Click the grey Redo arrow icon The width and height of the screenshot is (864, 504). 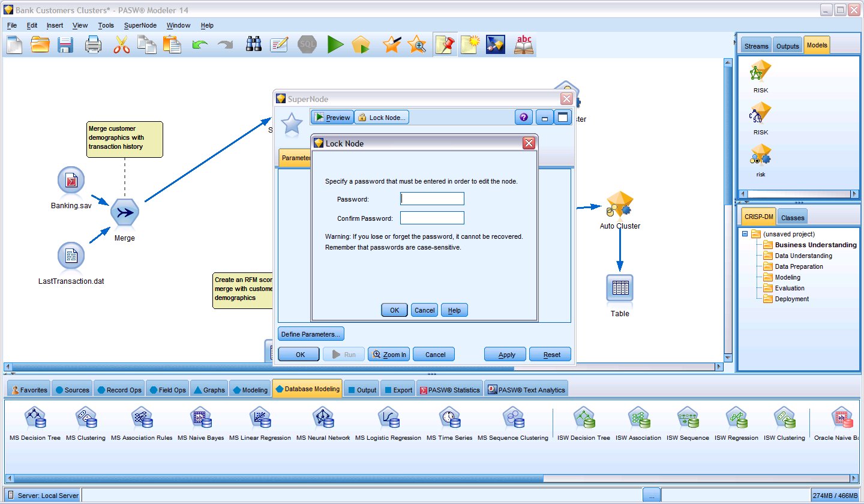click(225, 45)
